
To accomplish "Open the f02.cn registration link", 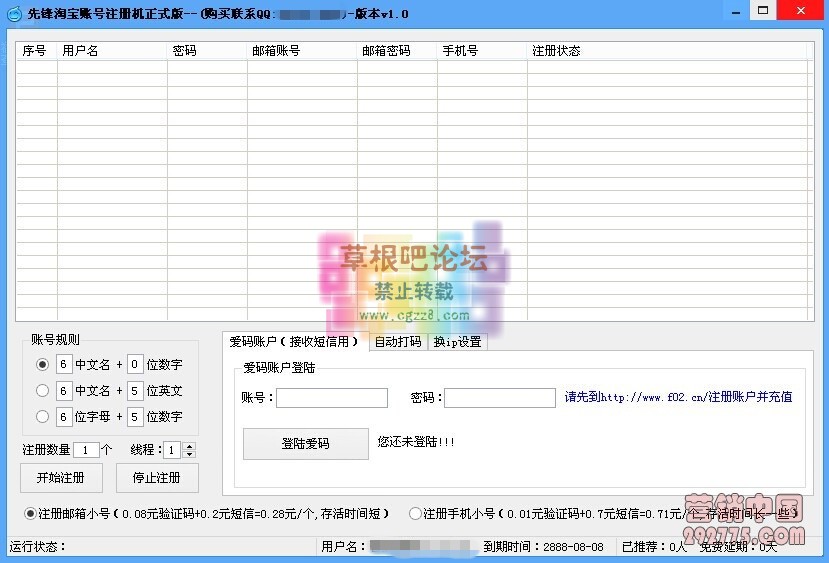I will [x=678, y=397].
